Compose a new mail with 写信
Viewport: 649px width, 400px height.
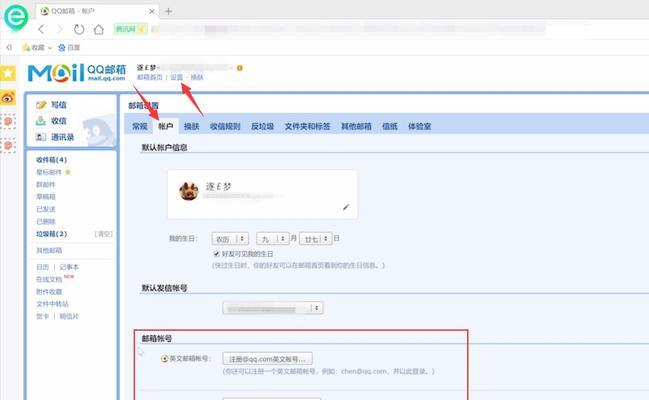[58, 105]
